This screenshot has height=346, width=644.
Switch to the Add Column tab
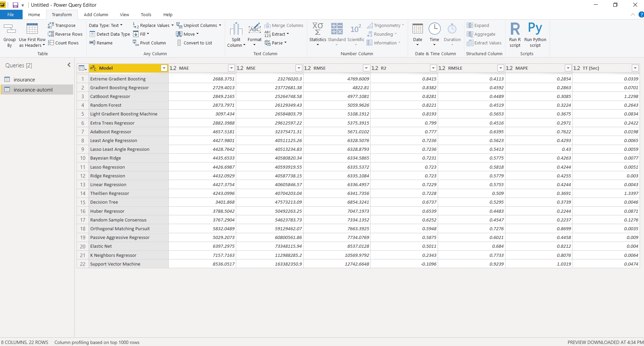(96, 14)
